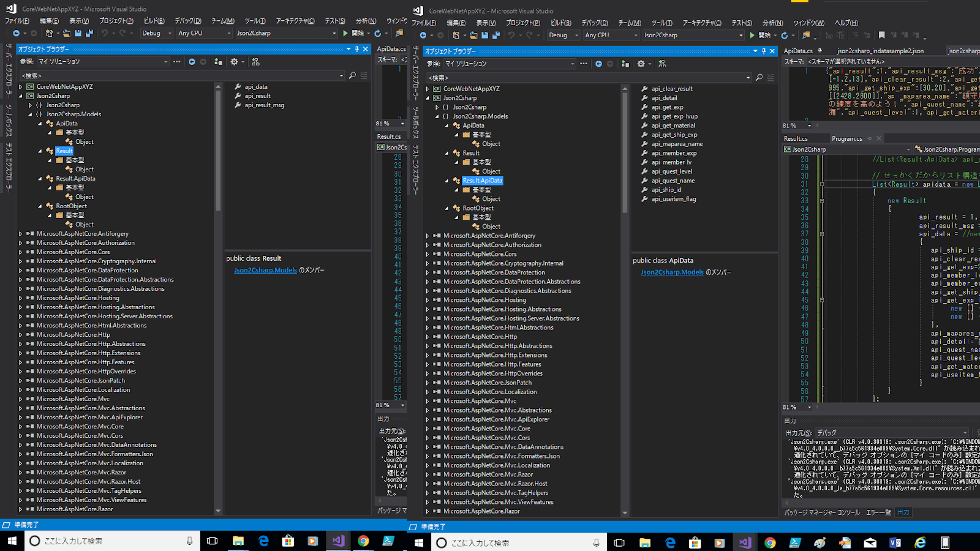Open Object Browser settings gear in left window
Image resolution: width=980 pixels, height=551 pixels.
[x=234, y=61]
